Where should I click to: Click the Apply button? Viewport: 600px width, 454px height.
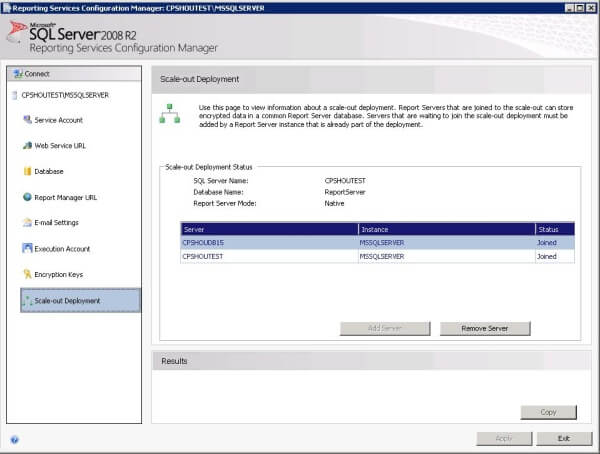tap(505, 438)
